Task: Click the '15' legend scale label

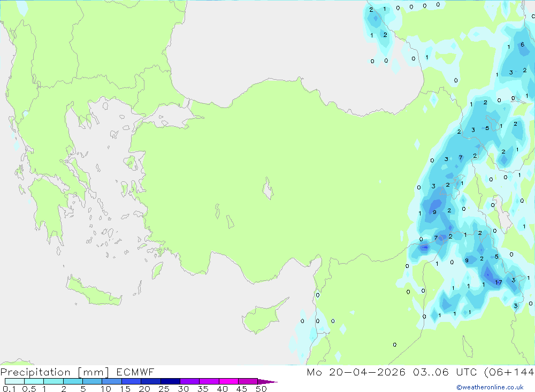Action: click(x=125, y=389)
